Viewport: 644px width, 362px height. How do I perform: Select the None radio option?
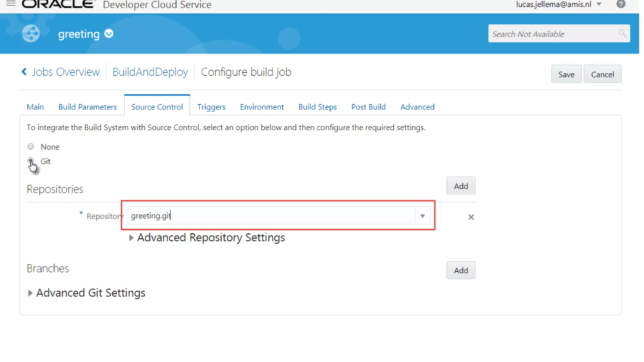(31, 146)
